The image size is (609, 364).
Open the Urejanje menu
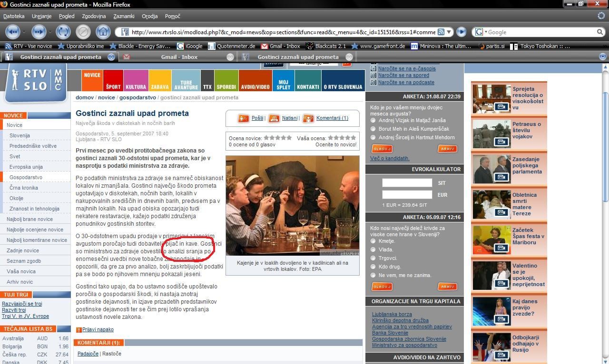coord(42,16)
